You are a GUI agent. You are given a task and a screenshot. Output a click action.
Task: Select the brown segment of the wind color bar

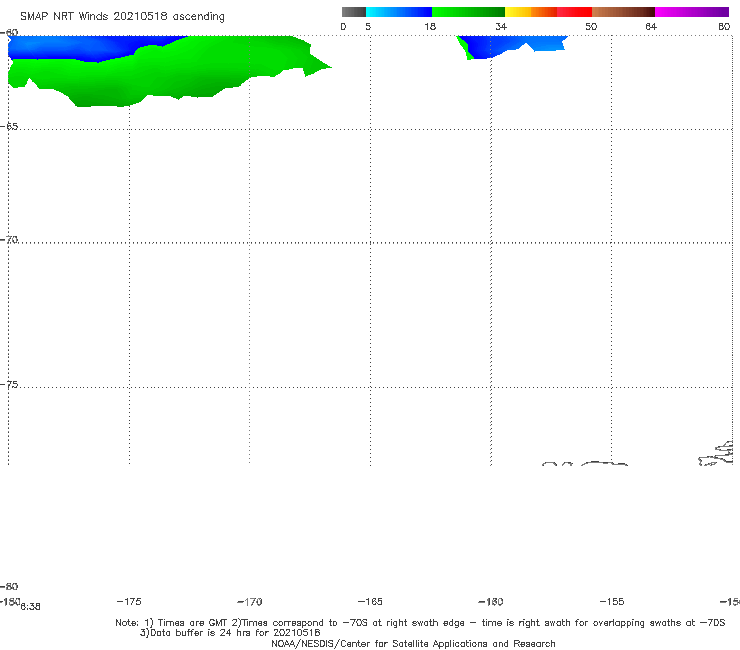pos(623,12)
